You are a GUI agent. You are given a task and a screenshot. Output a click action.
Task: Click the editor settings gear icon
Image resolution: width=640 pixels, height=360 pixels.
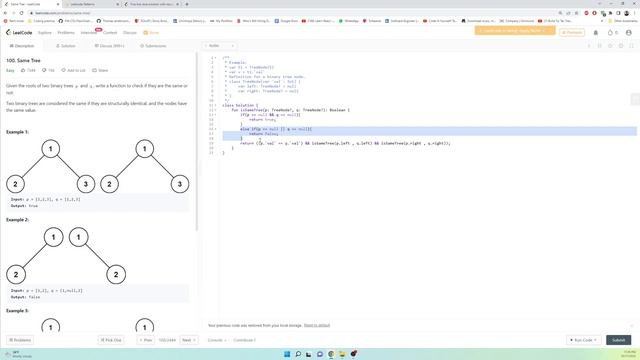(621, 46)
